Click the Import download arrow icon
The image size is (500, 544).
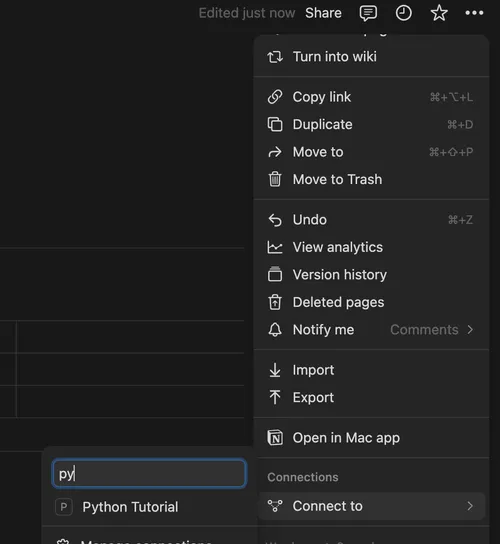(275, 370)
